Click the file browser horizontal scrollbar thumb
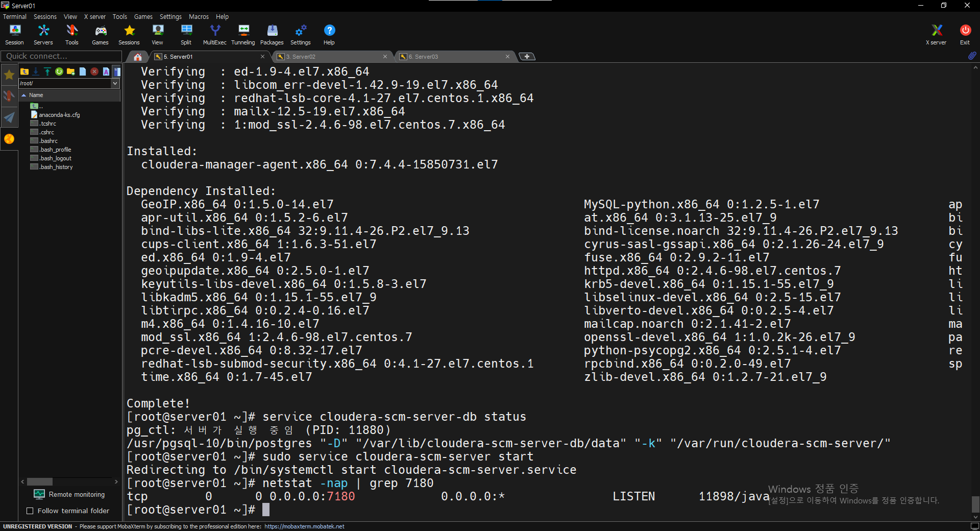Viewport: 980px width, 531px height. point(39,481)
